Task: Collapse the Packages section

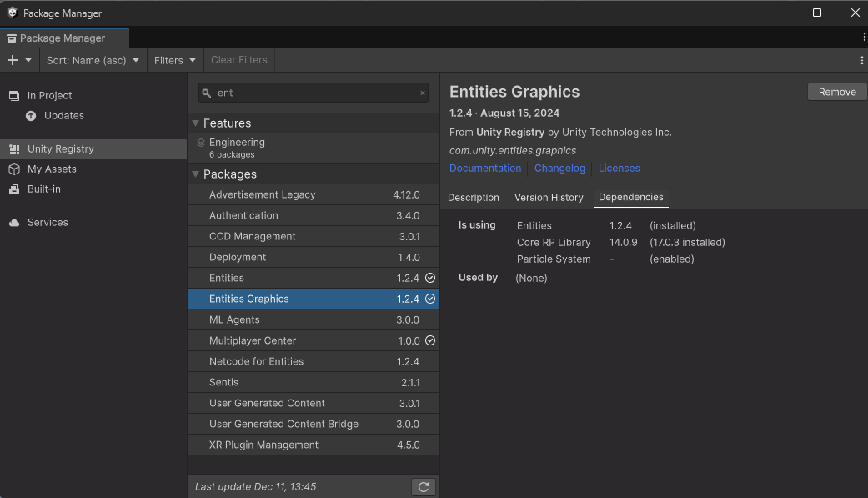Action: pos(196,174)
